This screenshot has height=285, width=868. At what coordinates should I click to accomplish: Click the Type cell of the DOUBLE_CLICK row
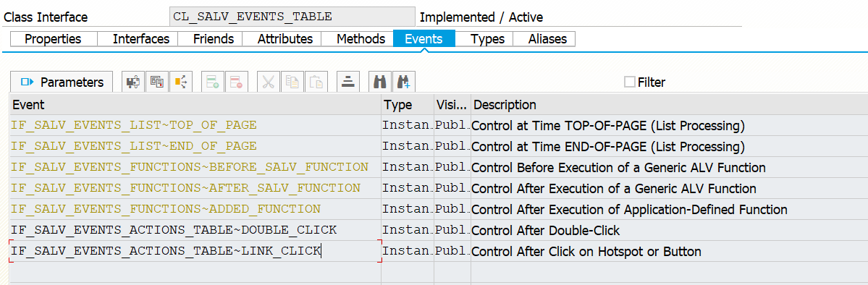click(x=408, y=230)
